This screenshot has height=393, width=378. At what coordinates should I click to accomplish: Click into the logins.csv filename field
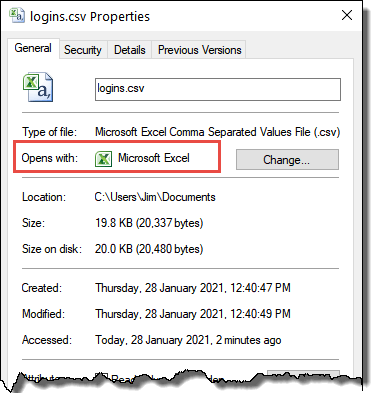coord(218,89)
